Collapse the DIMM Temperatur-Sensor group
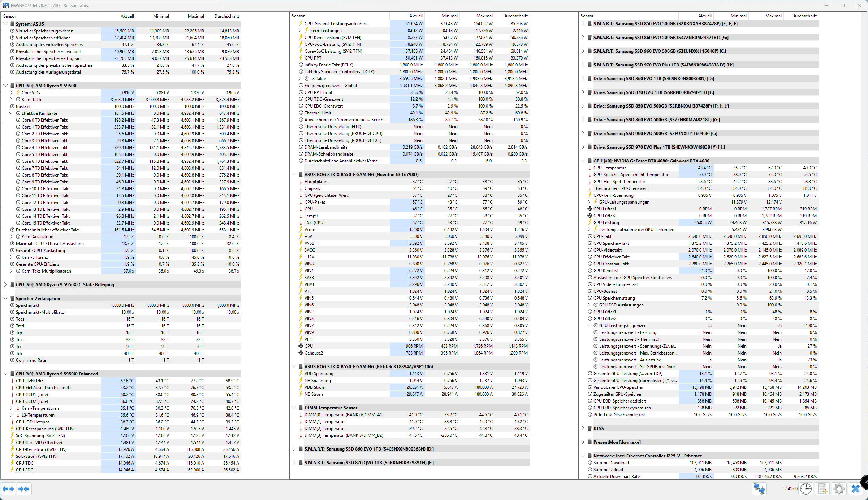Image resolution: width=868 pixels, height=500 pixels. (x=294, y=408)
